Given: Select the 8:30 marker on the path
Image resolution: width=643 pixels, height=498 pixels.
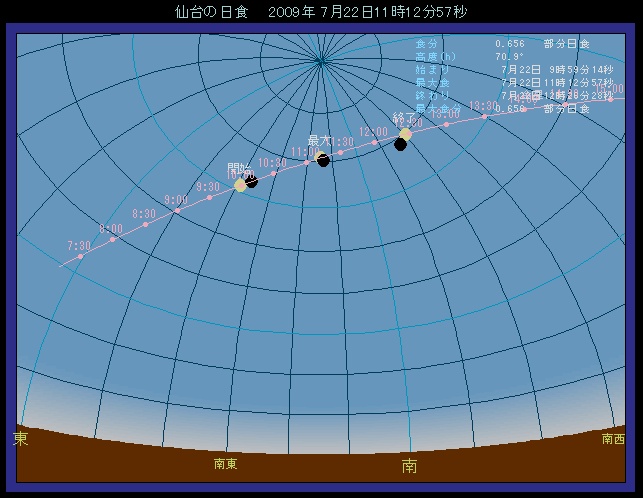Looking at the screenshot, I should pos(146,225).
